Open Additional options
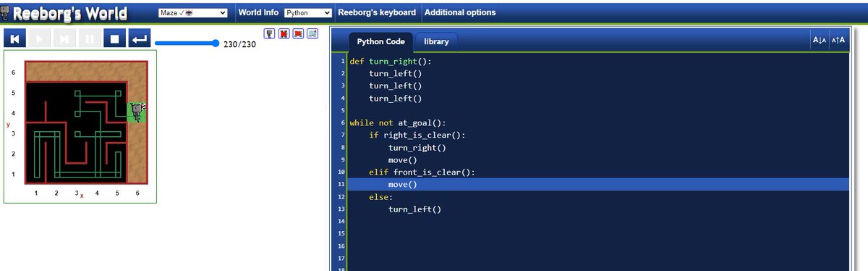 pos(460,12)
